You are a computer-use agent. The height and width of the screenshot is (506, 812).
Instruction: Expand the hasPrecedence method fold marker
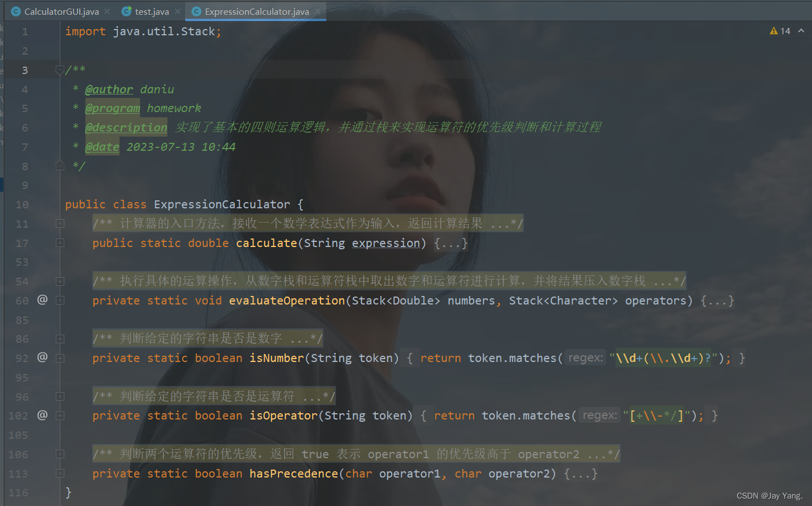[60, 473]
